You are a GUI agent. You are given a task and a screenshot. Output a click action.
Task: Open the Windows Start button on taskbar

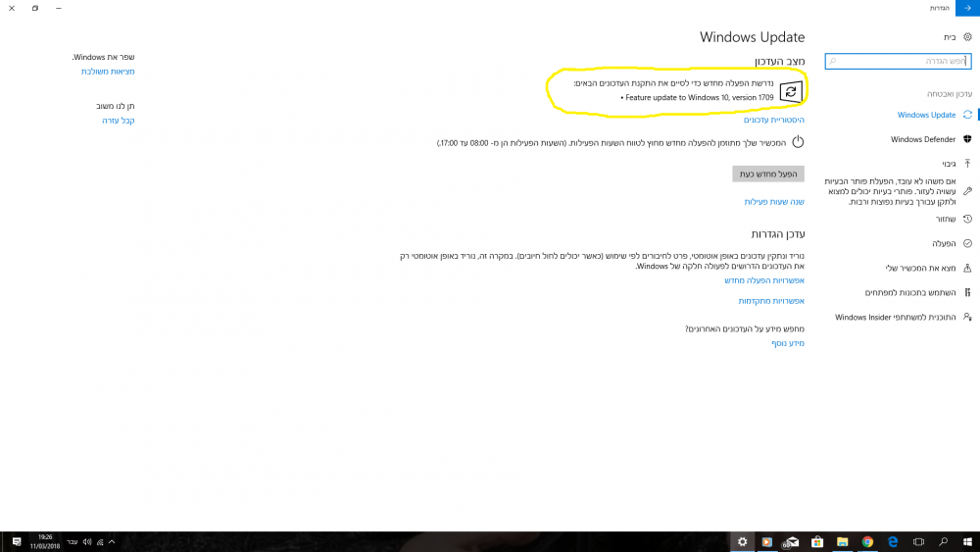click(x=967, y=542)
